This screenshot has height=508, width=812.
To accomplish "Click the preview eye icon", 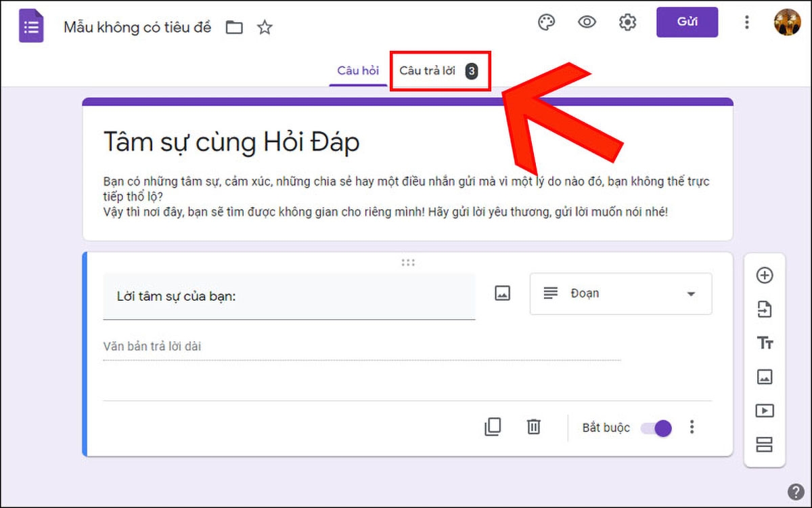I will point(586,22).
